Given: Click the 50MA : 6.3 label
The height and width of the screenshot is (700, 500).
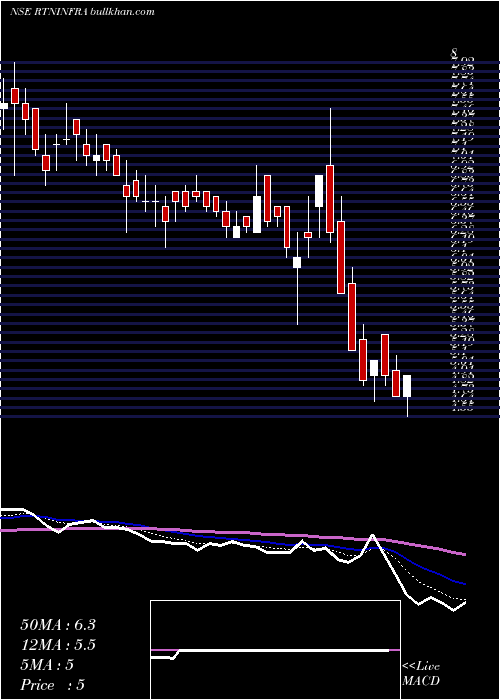Looking at the screenshot, I should pyautogui.click(x=58, y=625).
